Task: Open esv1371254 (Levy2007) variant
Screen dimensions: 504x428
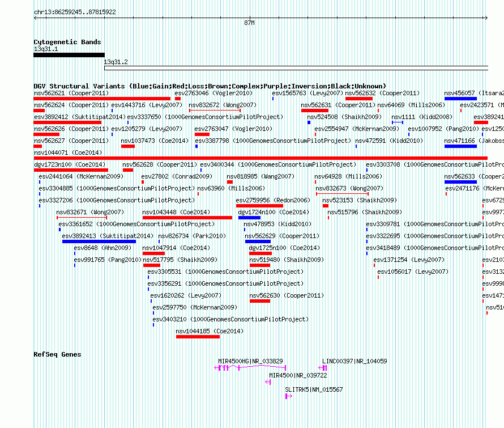Action: click(x=409, y=260)
